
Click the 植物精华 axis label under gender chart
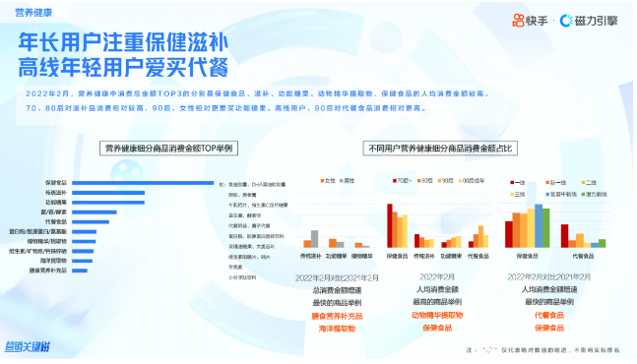pos(362,256)
